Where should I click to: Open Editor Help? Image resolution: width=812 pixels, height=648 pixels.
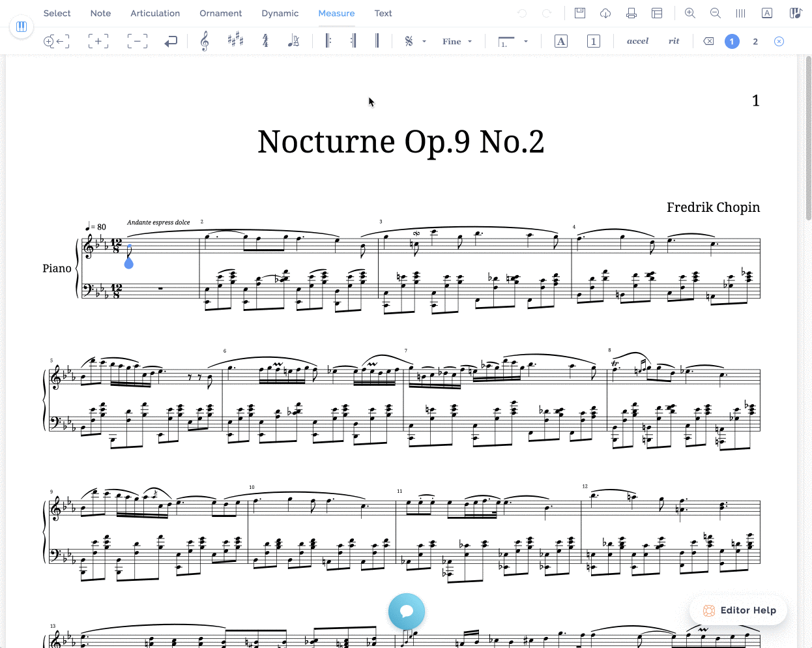pos(739,610)
